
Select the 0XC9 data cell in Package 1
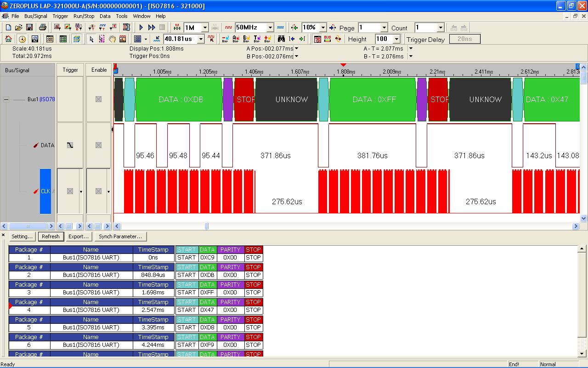point(207,258)
